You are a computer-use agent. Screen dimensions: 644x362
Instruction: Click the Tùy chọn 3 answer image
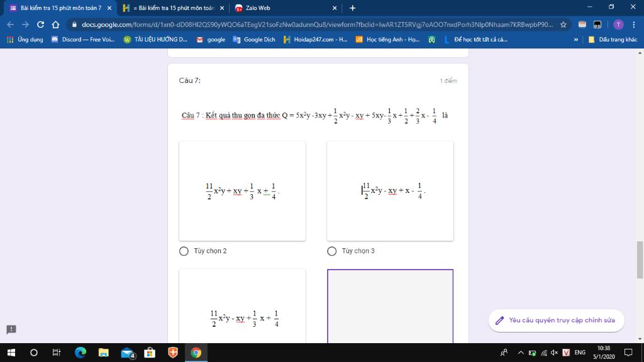tap(390, 191)
